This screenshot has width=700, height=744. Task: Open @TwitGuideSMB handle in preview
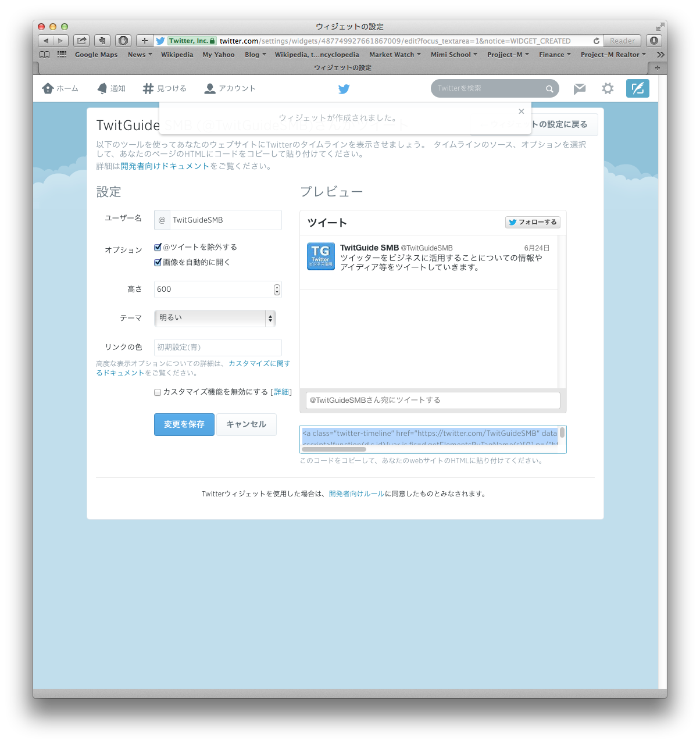point(427,248)
